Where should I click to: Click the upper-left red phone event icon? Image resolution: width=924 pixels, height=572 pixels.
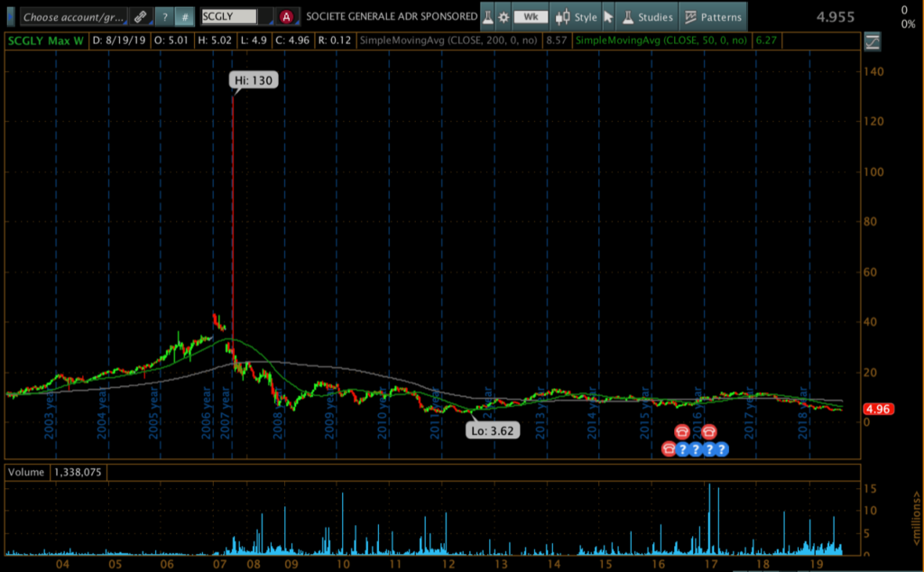(682, 432)
